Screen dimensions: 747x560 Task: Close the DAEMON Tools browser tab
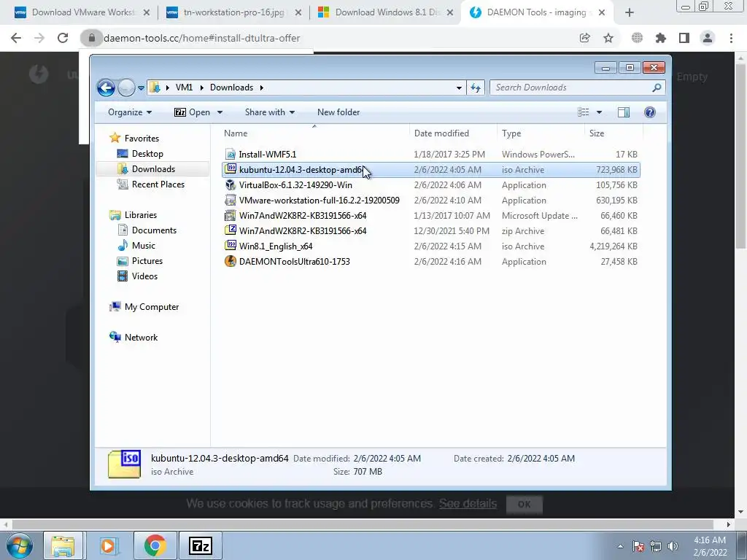602,13
